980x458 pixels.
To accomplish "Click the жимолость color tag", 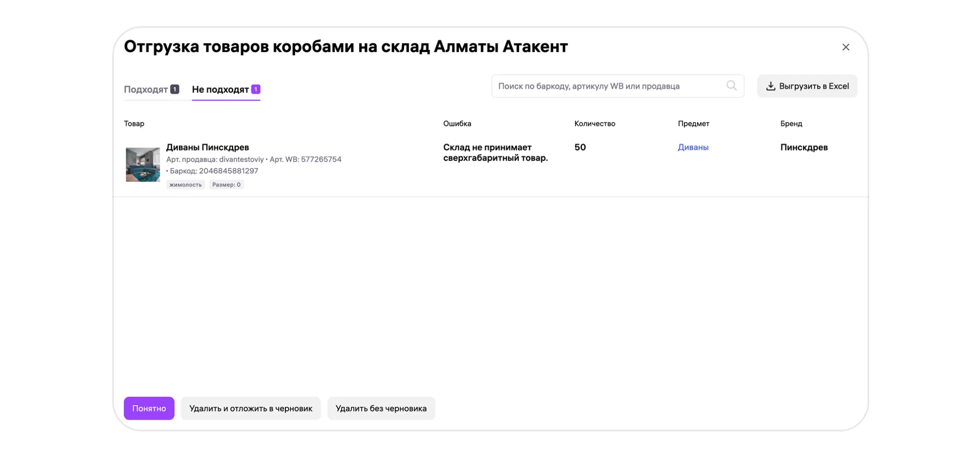I will (185, 185).
